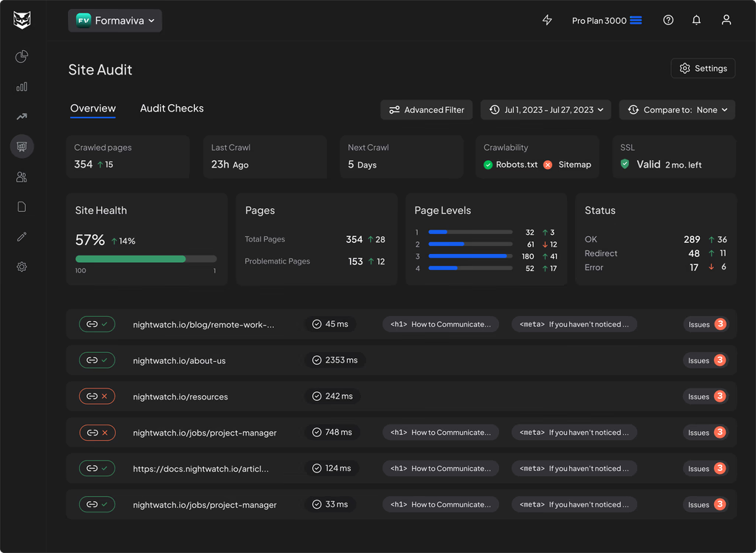Click the 45 ms response time badge

coord(330,324)
